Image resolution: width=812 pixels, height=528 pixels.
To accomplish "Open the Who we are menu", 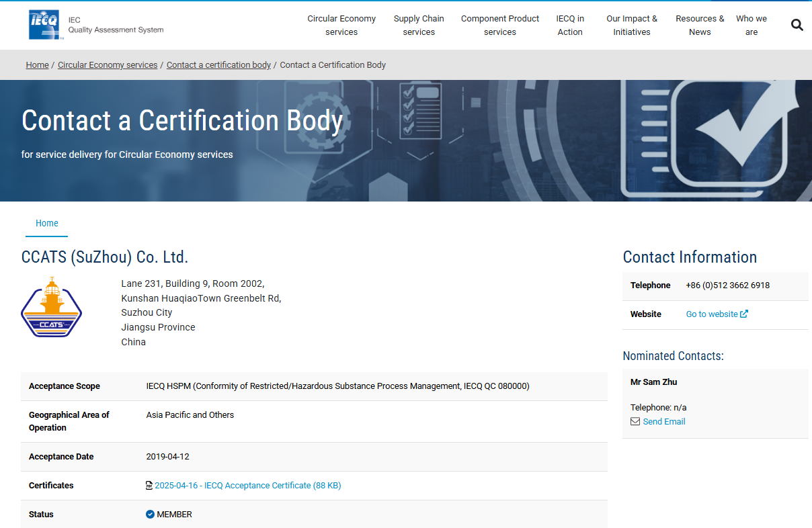I will click(x=751, y=25).
